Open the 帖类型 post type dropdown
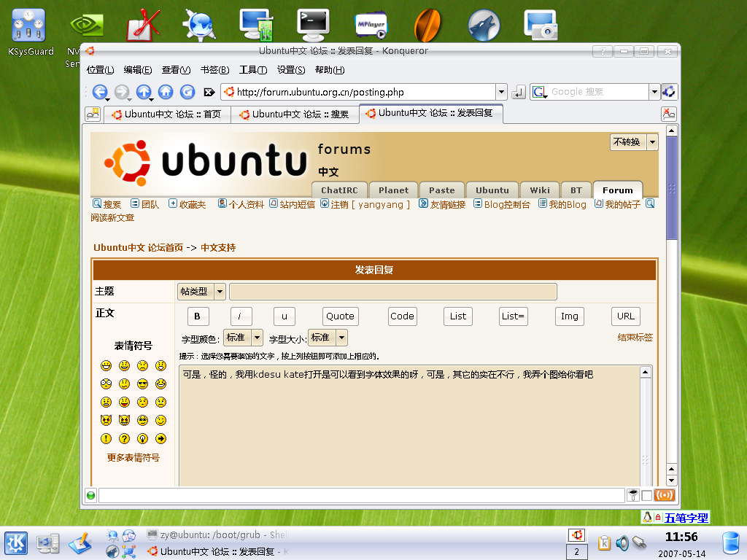This screenshot has width=747, height=560. [201, 292]
